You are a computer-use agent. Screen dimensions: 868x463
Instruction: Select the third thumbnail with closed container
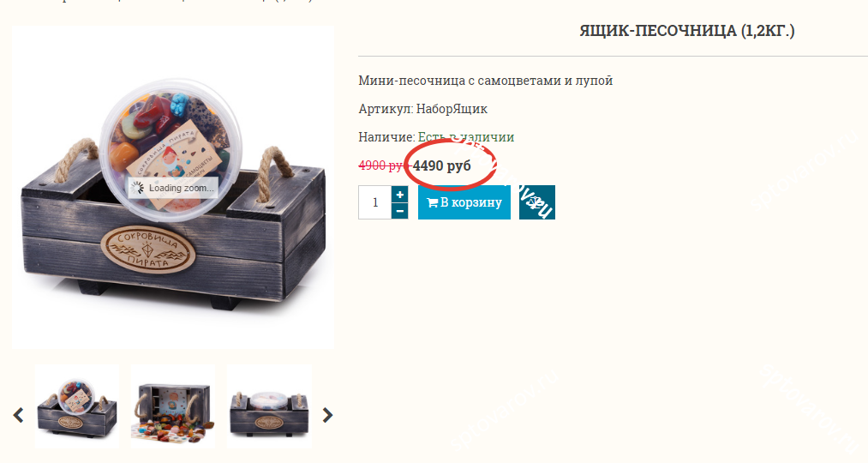tap(269, 406)
